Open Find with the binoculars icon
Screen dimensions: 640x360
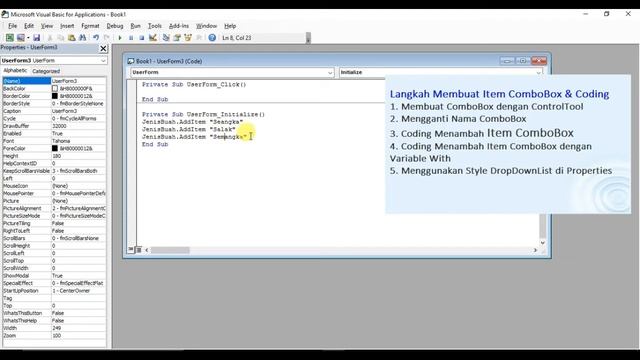[82, 38]
